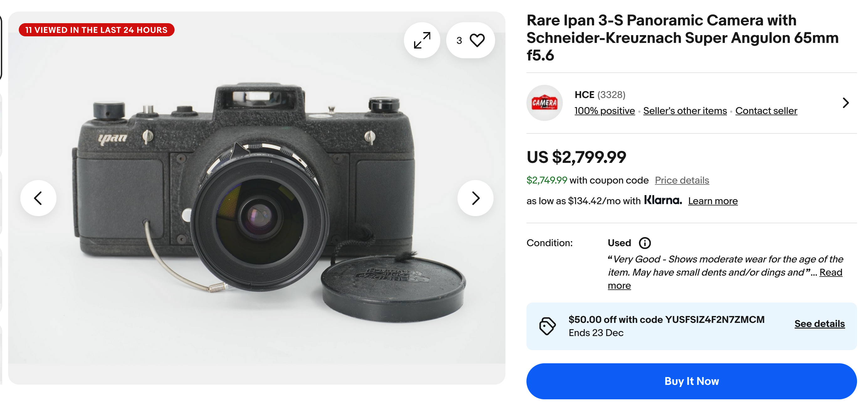Click Learn more about Klarna payments
868x404 pixels.
pos(713,201)
